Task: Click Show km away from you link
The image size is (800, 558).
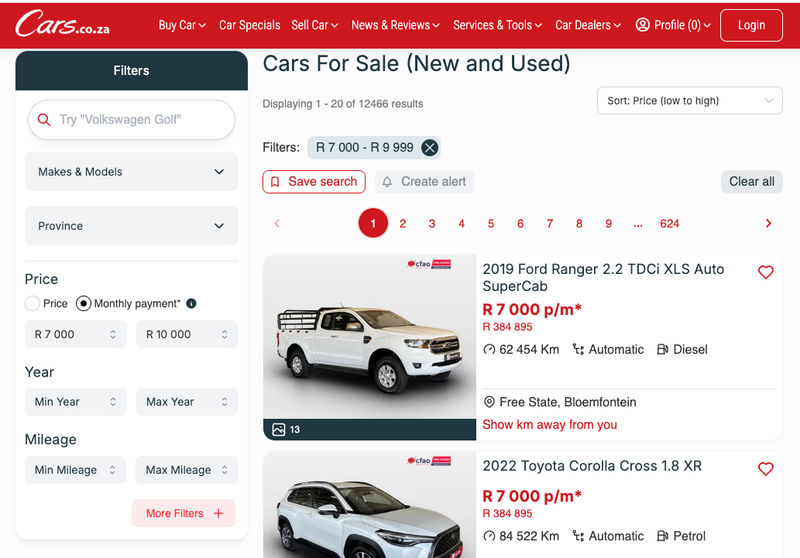Action: (549, 424)
